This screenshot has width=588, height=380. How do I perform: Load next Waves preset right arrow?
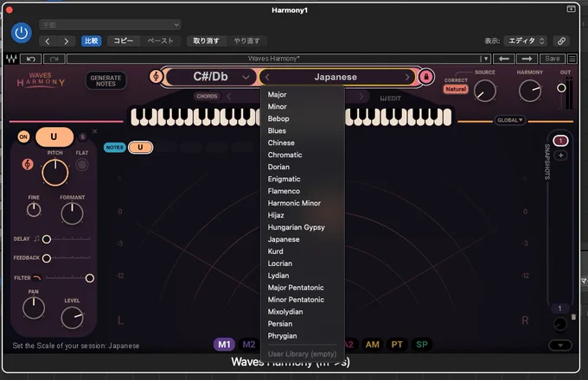[x=527, y=59]
